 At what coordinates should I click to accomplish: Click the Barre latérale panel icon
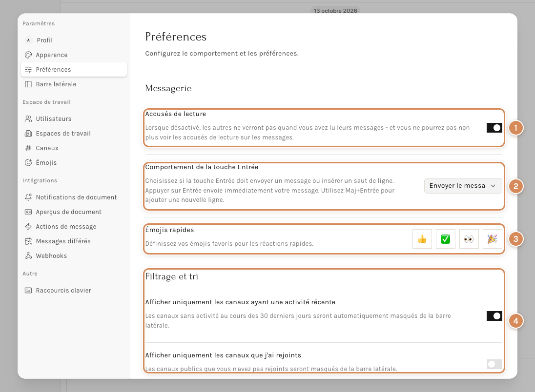(x=28, y=84)
